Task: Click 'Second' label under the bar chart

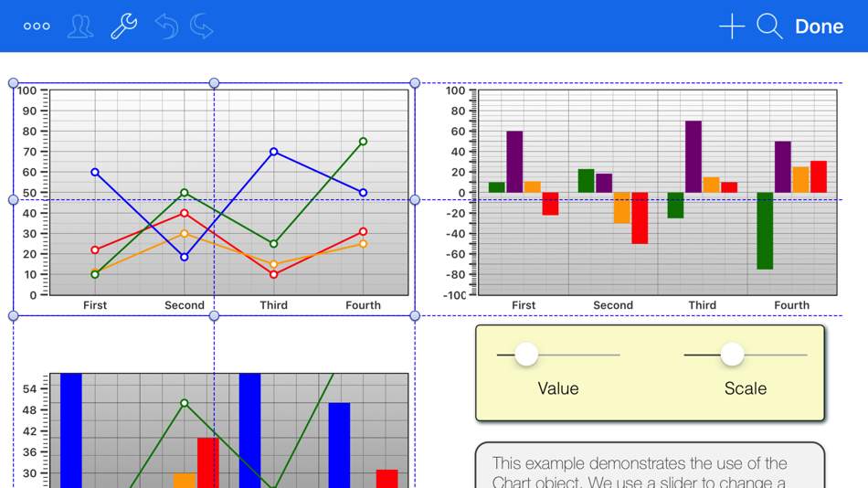Action: click(613, 305)
